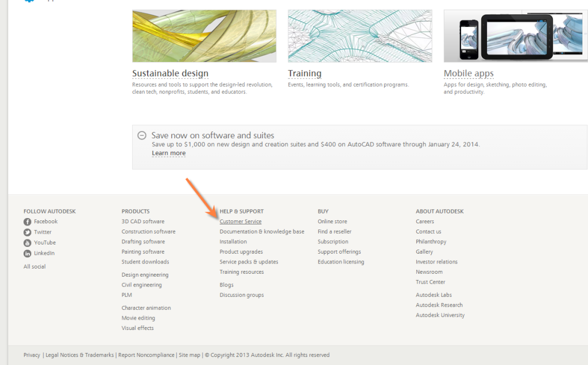The height and width of the screenshot is (365, 588).
Task: Click the LinkedIn icon in footer
Action: [28, 253]
